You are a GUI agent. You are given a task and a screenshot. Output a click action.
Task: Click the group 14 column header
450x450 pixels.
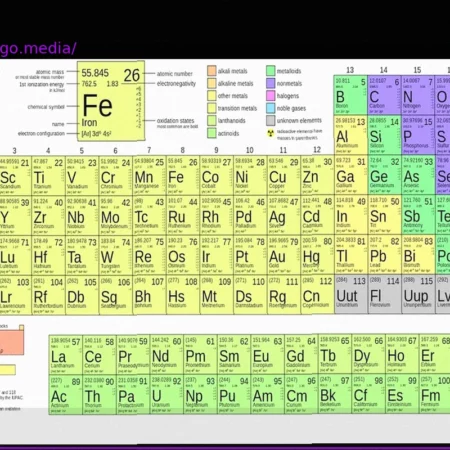(384, 70)
